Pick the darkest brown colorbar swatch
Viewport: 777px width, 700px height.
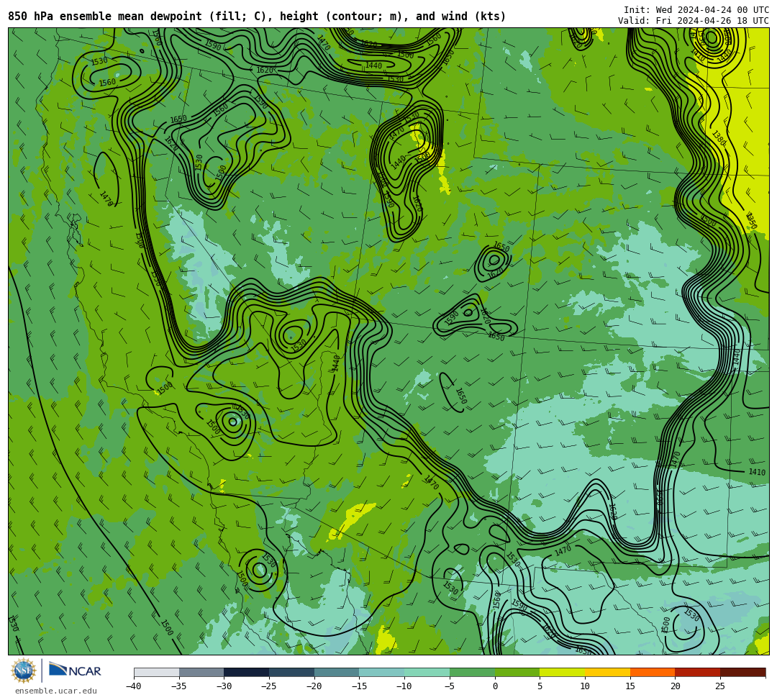(x=742, y=672)
